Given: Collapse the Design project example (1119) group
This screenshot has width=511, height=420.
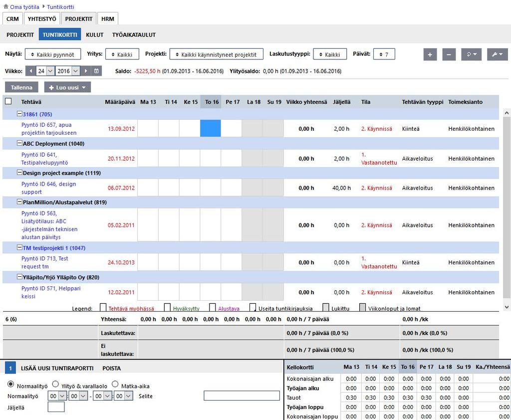Looking at the screenshot, I should pyautogui.click(x=19, y=173).
